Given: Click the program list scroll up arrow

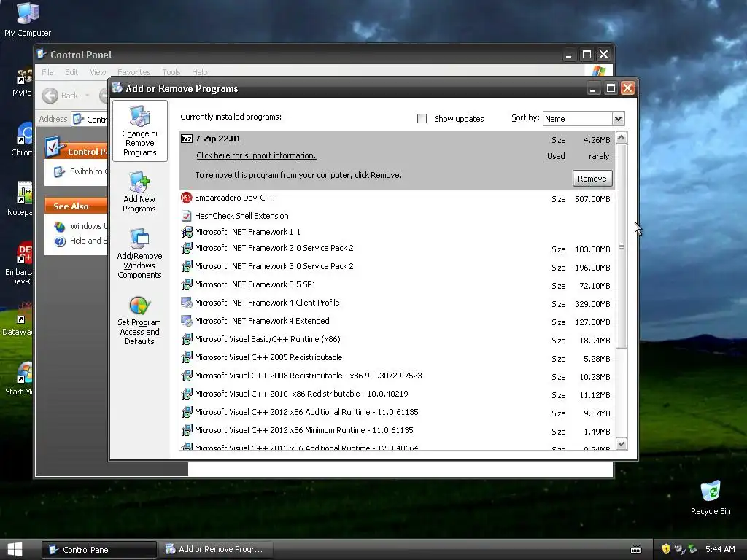Looking at the screenshot, I should (622, 138).
